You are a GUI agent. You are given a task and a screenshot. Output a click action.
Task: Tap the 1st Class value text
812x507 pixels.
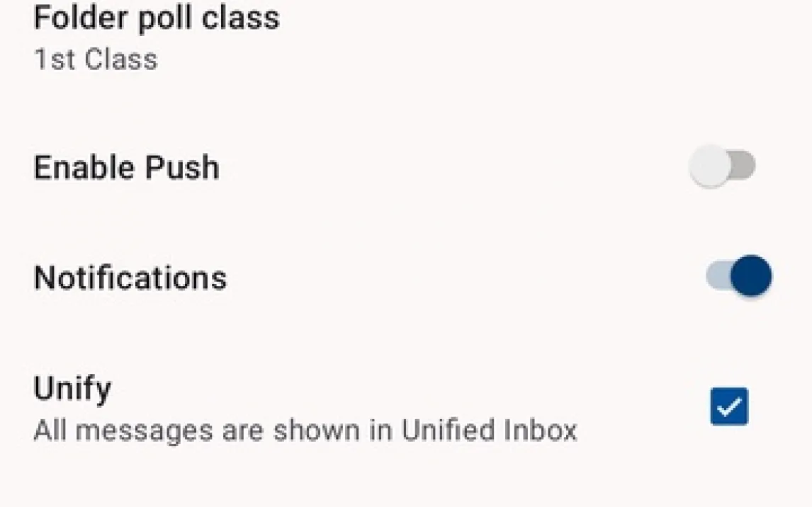pos(96,60)
